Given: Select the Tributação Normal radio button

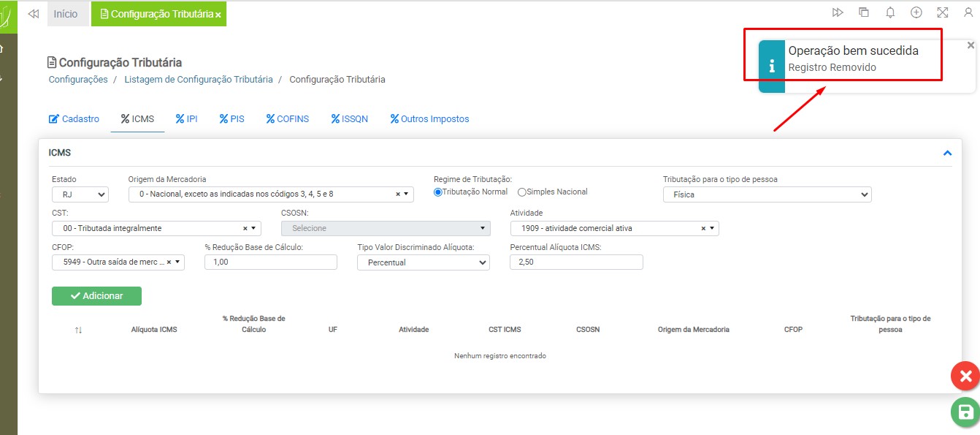Looking at the screenshot, I should point(438,192).
